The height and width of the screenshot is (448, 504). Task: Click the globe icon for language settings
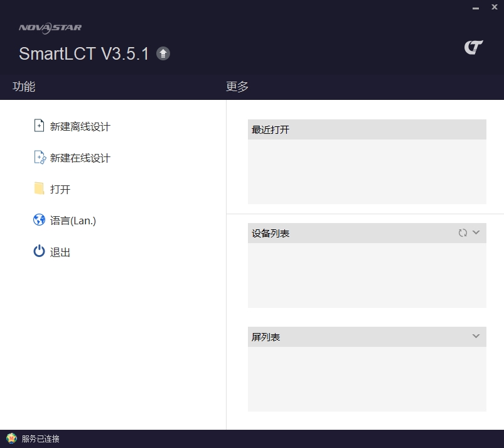38,220
